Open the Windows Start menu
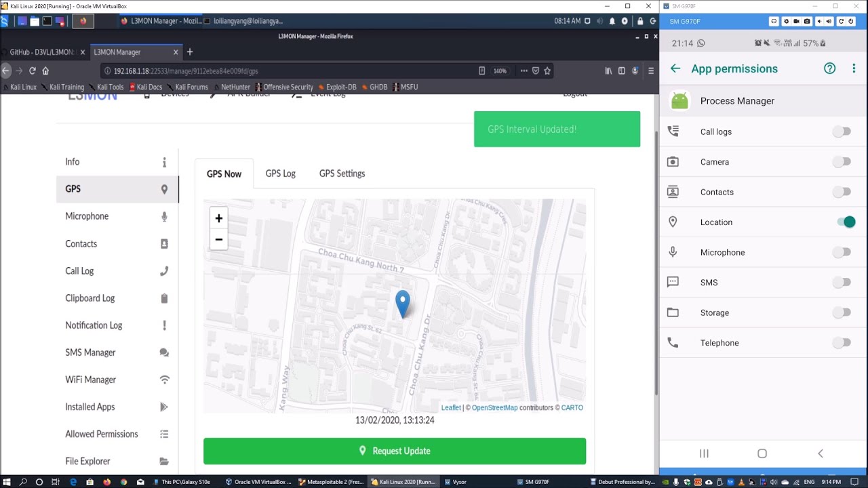The image size is (868, 488). coord(6,482)
